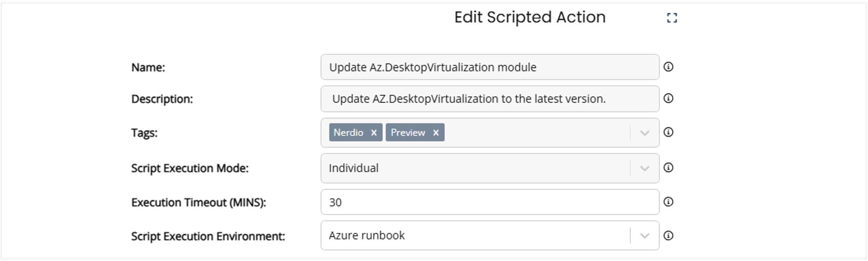Open the Tags dropdown chevron

(x=644, y=133)
